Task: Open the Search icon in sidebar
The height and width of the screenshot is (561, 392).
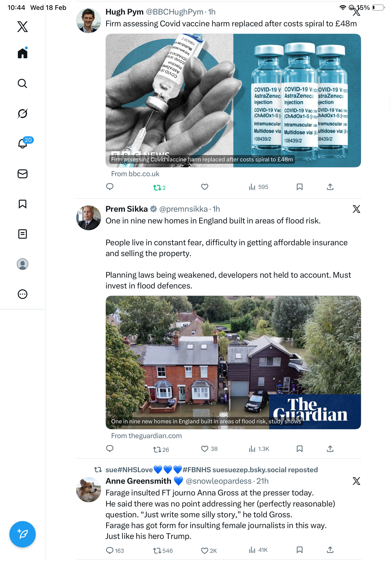Action: pyautogui.click(x=22, y=83)
